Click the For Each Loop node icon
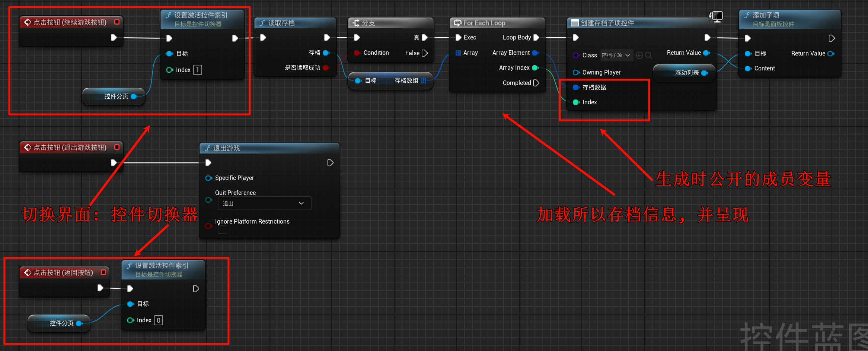Image resolution: width=868 pixels, height=351 pixels. pyautogui.click(x=457, y=23)
